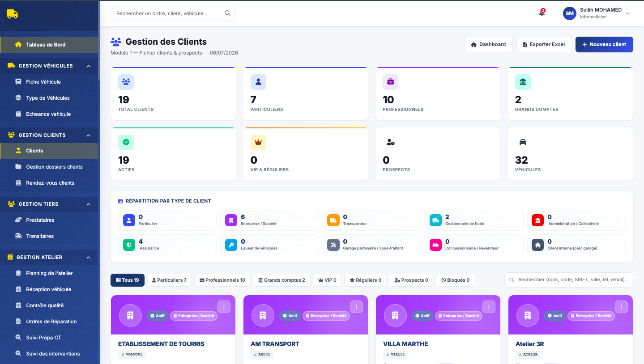Filter by Grands comptes 2 tab
The height and width of the screenshot is (364, 644).
pos(281,280)
